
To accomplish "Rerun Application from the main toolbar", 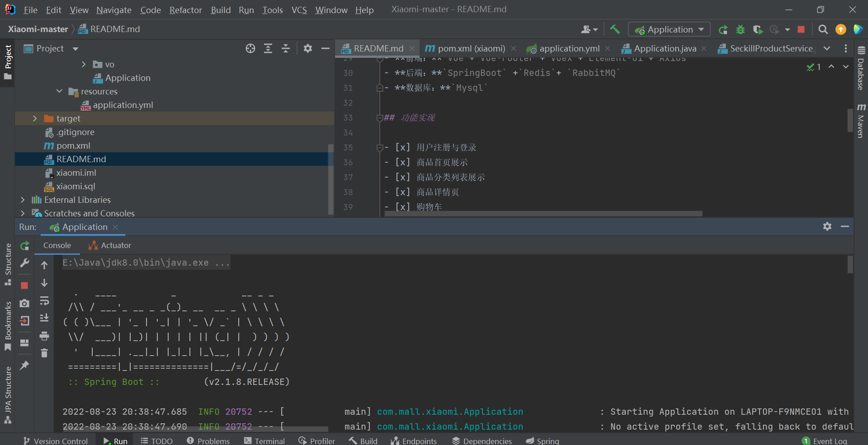I will coord(723,29).
